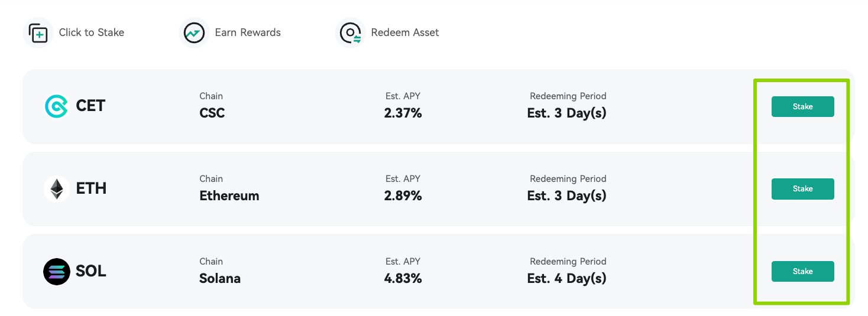Select the Earn Rewards label

coord(248,32)
